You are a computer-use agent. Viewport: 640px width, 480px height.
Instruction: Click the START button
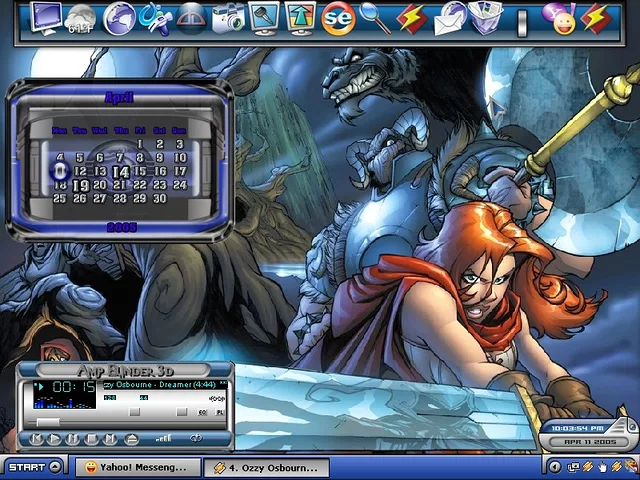coord(25,467)
